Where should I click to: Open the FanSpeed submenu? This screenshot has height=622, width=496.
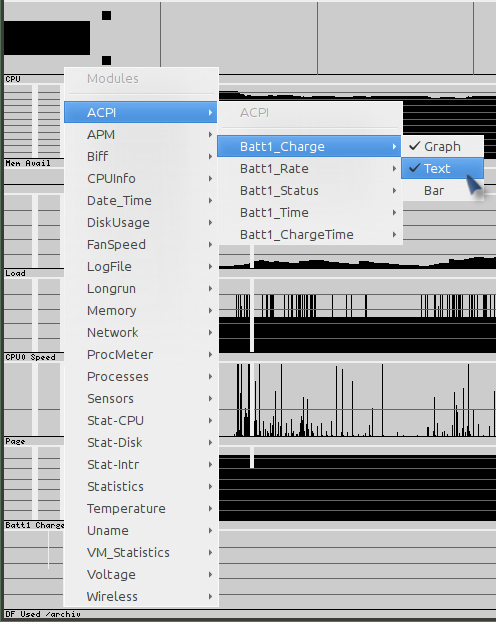coord(140,245)
